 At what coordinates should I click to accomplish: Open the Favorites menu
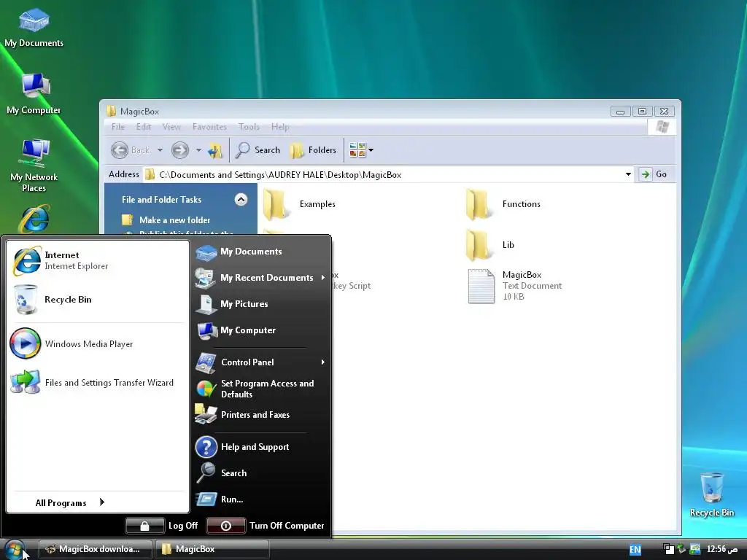pyautogui.click(x=209, y=127)
